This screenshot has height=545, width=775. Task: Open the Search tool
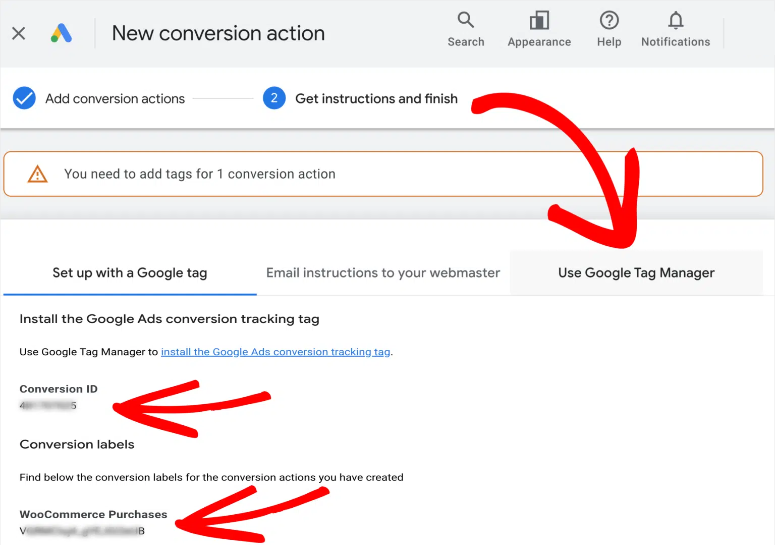coord(466,30)
